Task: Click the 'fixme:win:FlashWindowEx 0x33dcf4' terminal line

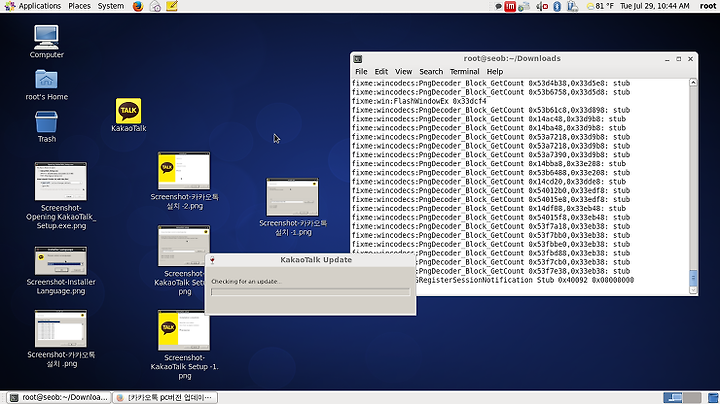Action: point(419,101)
